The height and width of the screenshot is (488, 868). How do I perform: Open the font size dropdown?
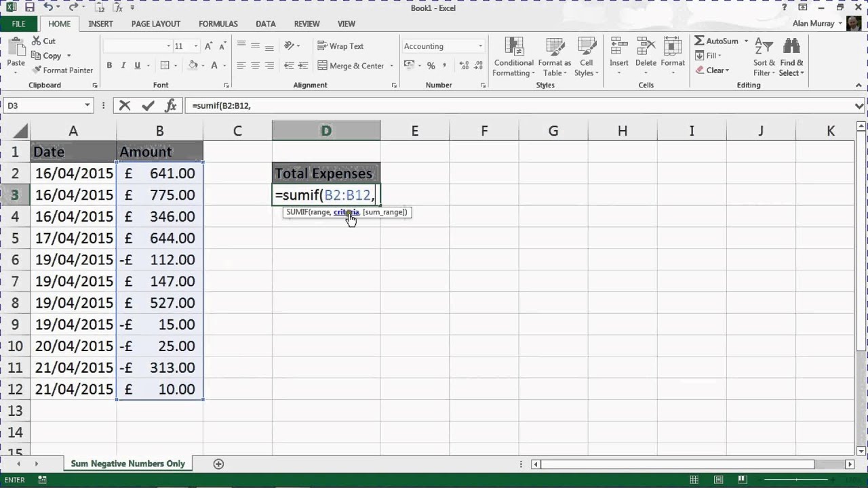(196, 46)
